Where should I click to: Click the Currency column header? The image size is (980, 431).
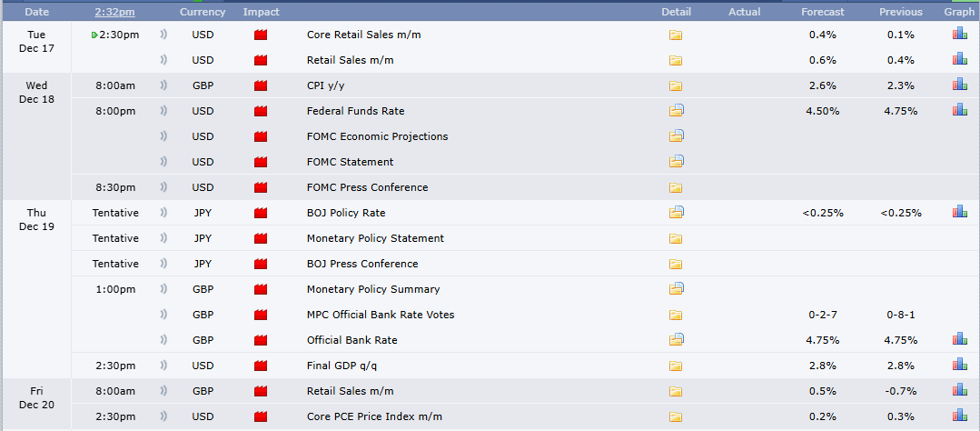coord(203,12)
